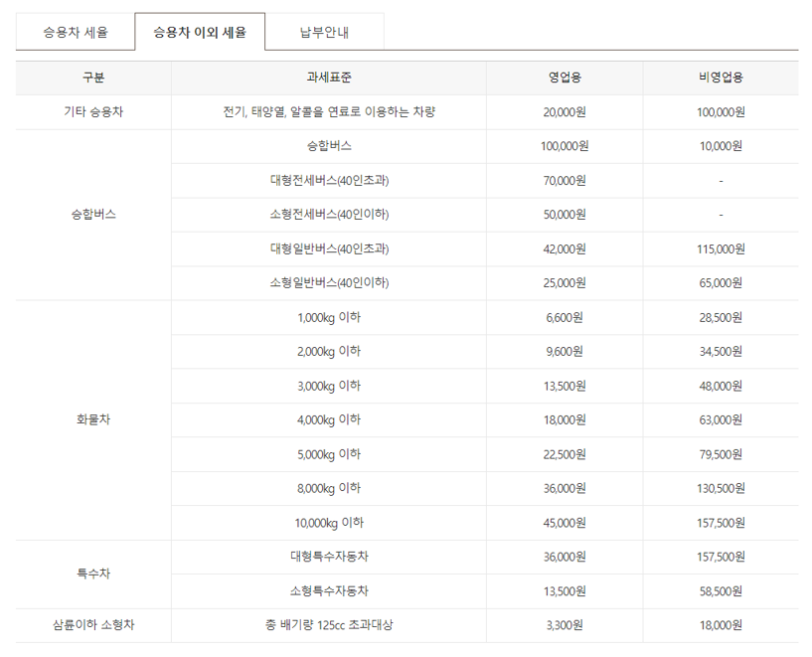Click the 특수차 category label
Viewport: 812px width, 657px height.
coord(86,574)
